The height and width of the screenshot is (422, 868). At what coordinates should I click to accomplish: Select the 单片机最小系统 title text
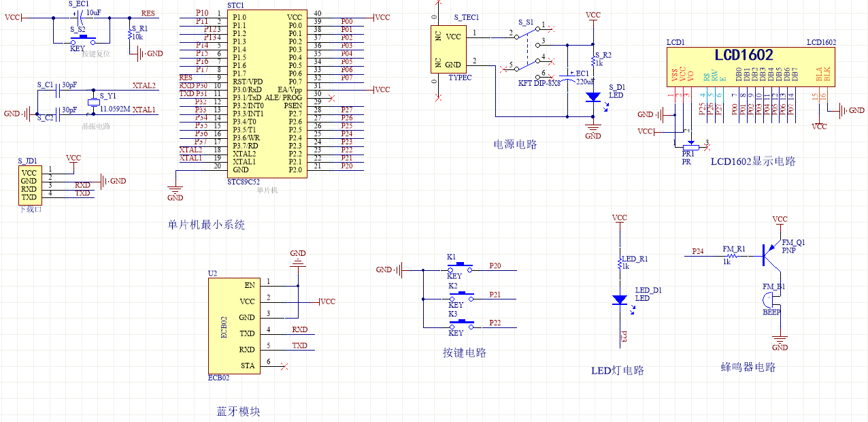[206, 225]
